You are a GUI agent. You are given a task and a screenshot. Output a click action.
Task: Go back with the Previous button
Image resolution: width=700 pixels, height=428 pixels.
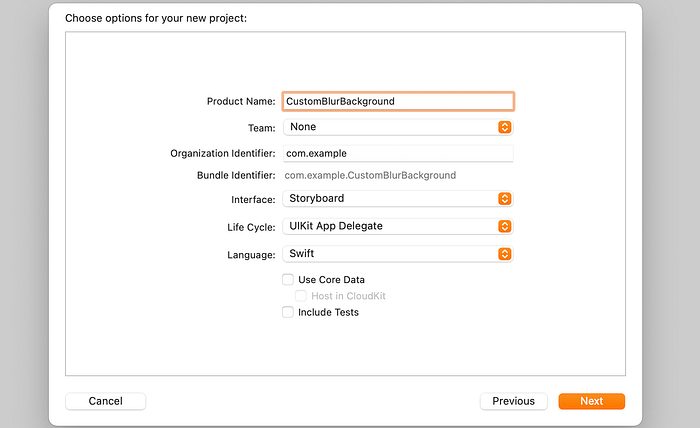click(x=513, y=401)
